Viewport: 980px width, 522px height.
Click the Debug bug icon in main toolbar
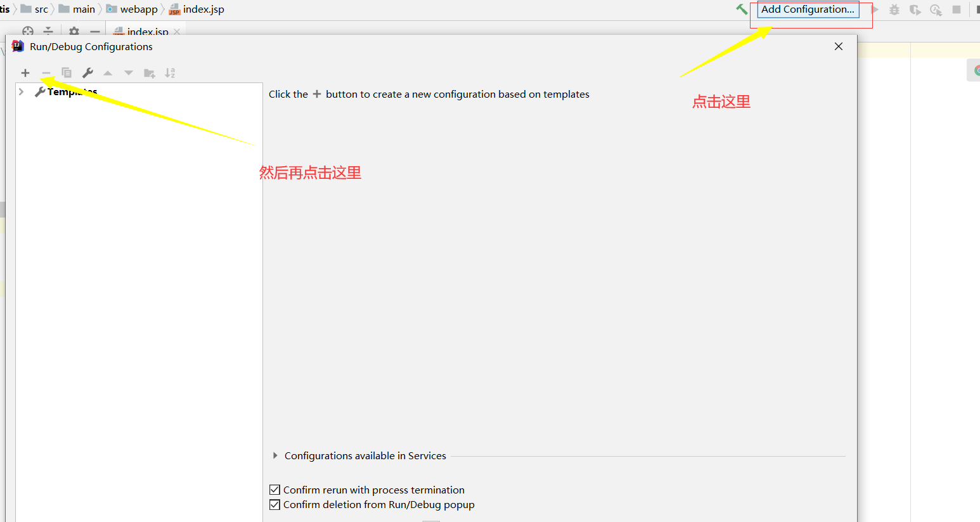(894, 10)
